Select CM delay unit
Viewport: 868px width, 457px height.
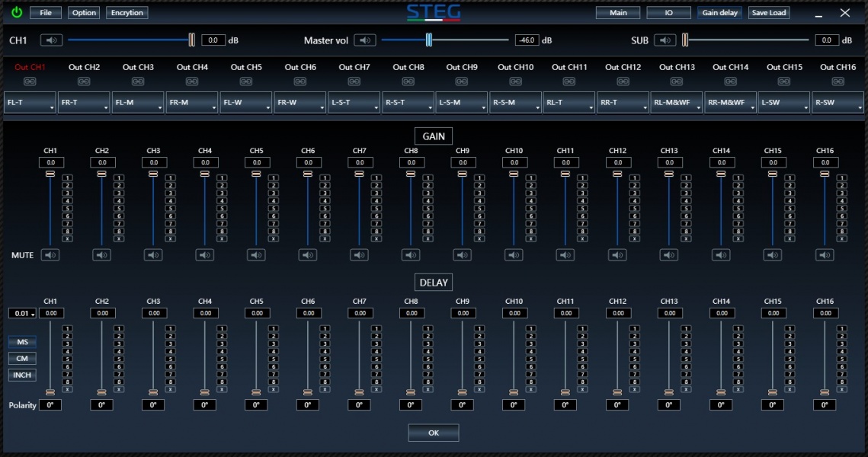[x=22, y=359]
